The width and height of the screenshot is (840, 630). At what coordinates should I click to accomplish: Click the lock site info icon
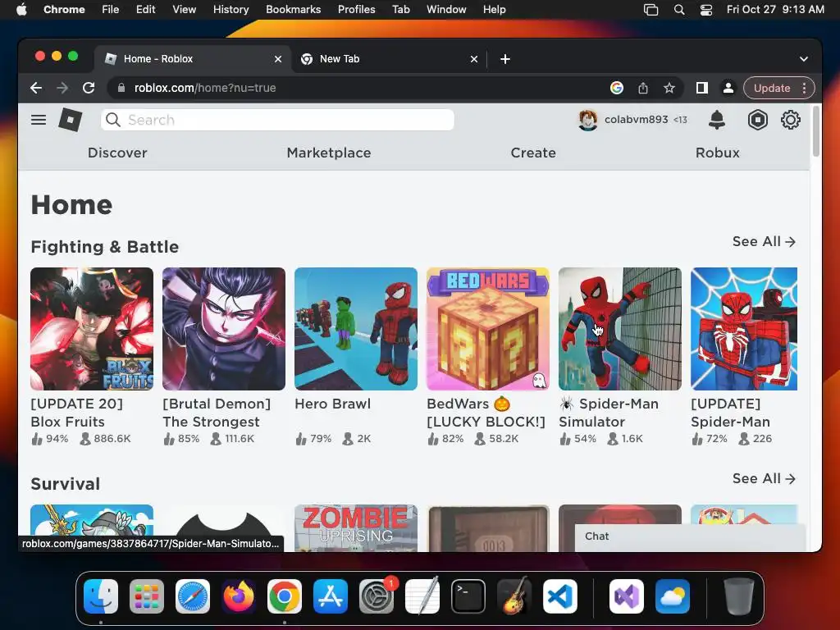[121, 88]
